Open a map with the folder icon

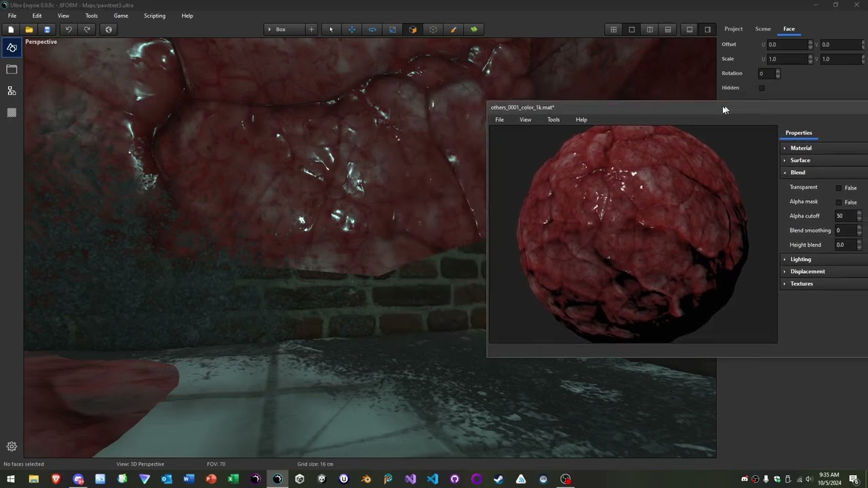click(x=29, y=29)
